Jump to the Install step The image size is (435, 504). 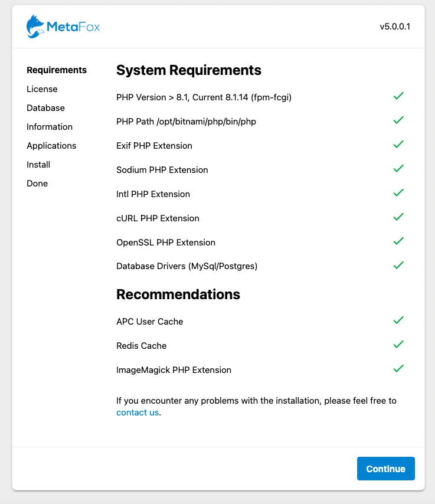[38, 165]
